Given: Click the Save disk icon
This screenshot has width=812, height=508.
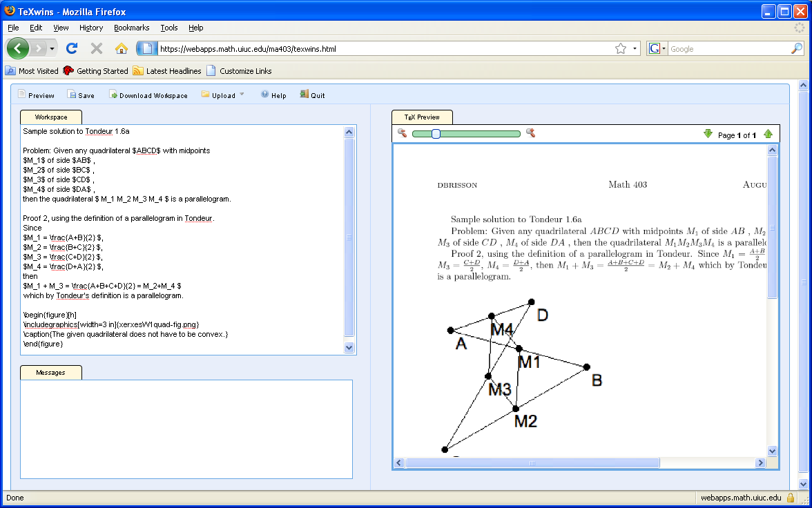Looking at the screenshot, I should [71, 95].
